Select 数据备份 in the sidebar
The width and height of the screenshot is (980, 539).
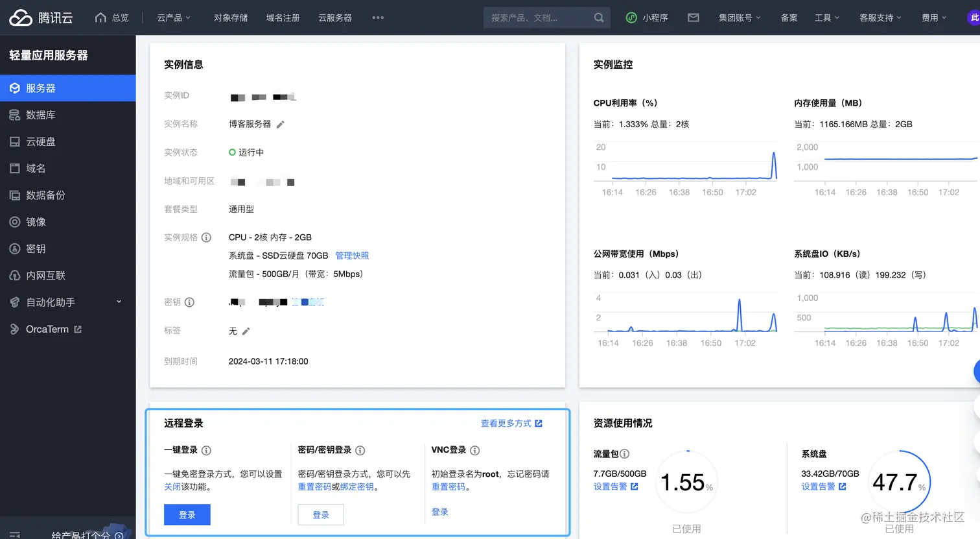(68, 195)
